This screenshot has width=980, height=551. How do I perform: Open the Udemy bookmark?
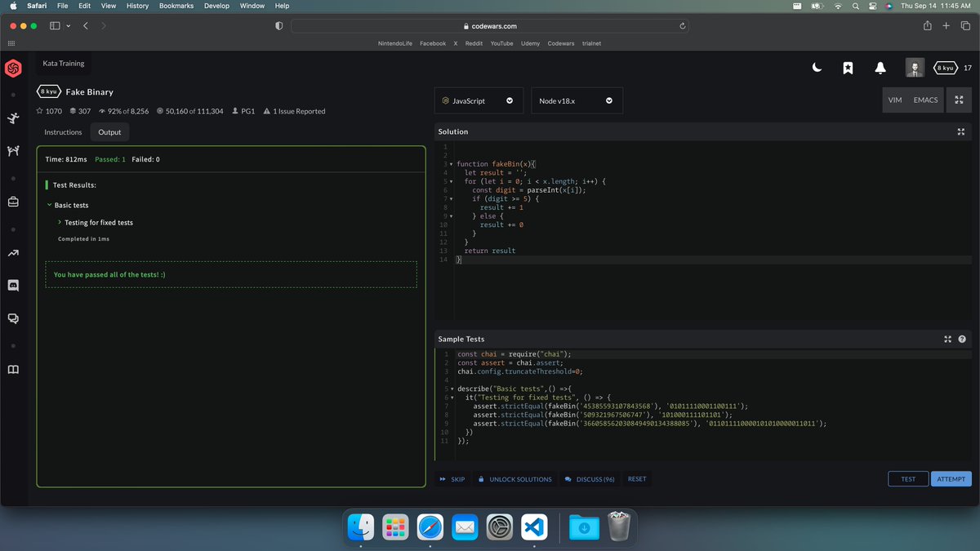coord(530,43)
